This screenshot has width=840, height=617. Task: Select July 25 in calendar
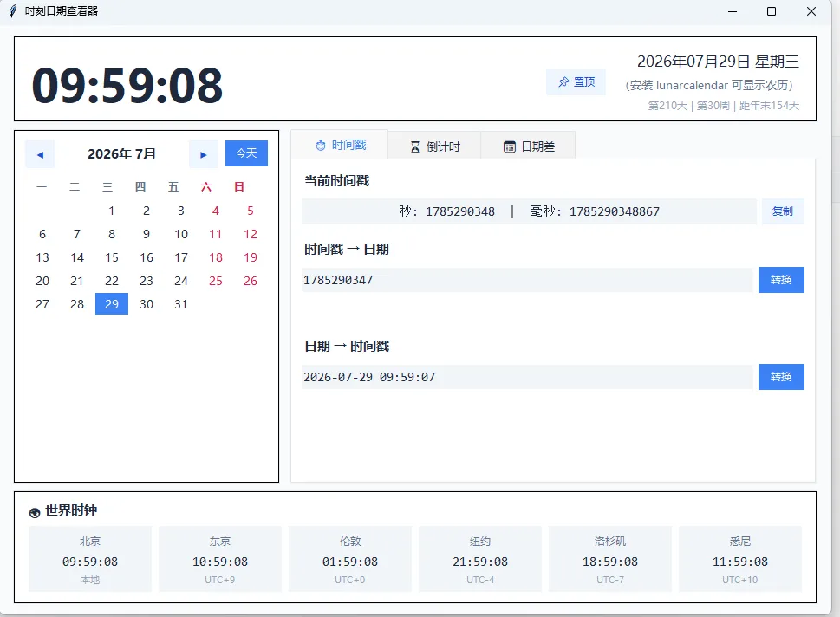(216, 281)
